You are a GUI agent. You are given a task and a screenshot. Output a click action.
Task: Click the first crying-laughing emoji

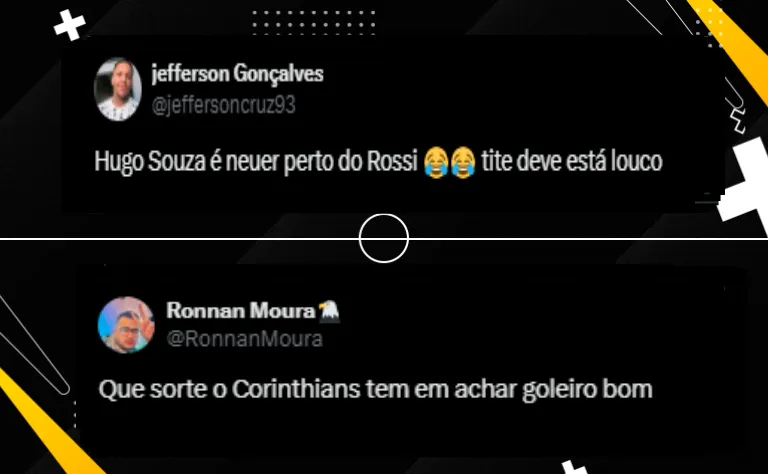coord(436,162)
